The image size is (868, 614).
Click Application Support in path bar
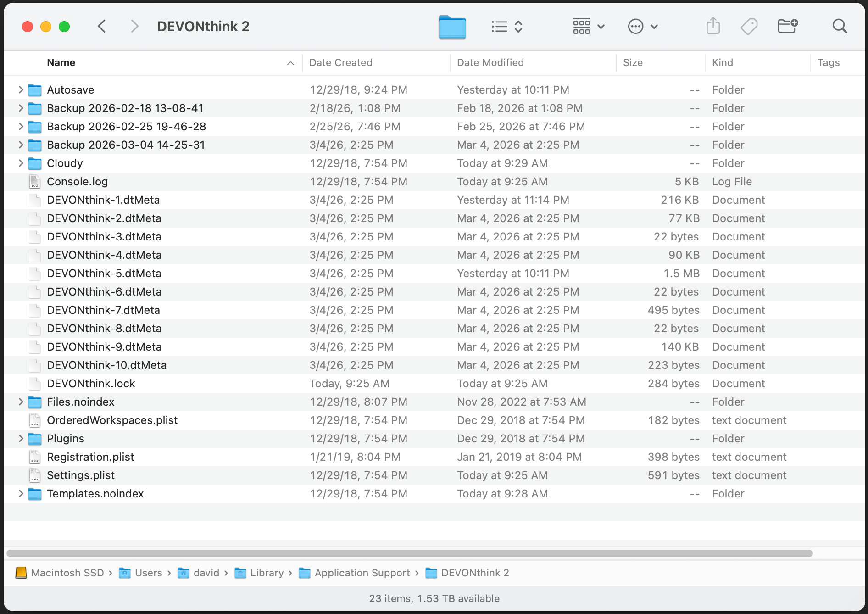(x=362, y=573)
